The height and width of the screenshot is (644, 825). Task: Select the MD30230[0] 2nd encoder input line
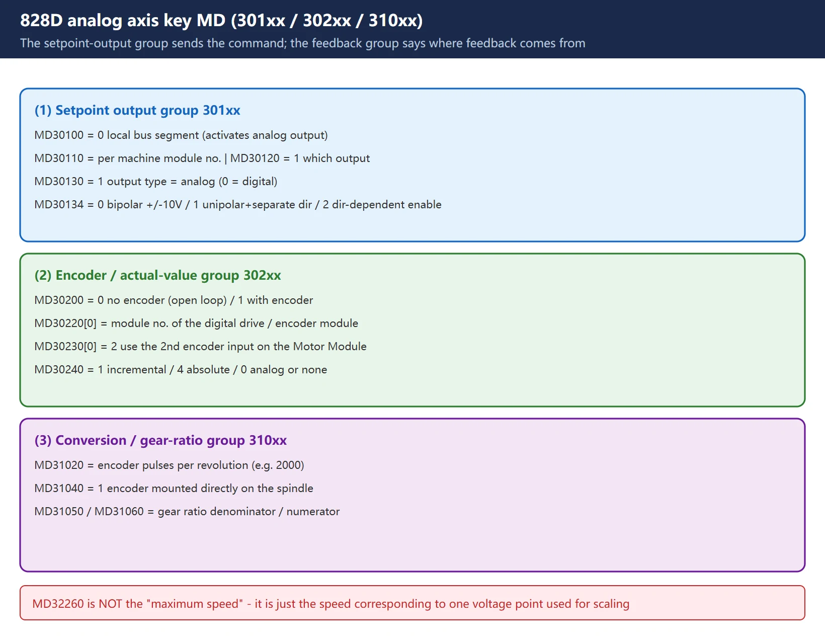pyautogui.click(x=201, y=346)
